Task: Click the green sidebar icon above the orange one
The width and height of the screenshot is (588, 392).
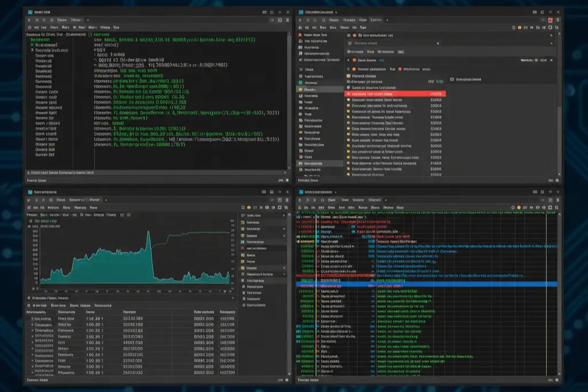Action: tap(300, 82)
